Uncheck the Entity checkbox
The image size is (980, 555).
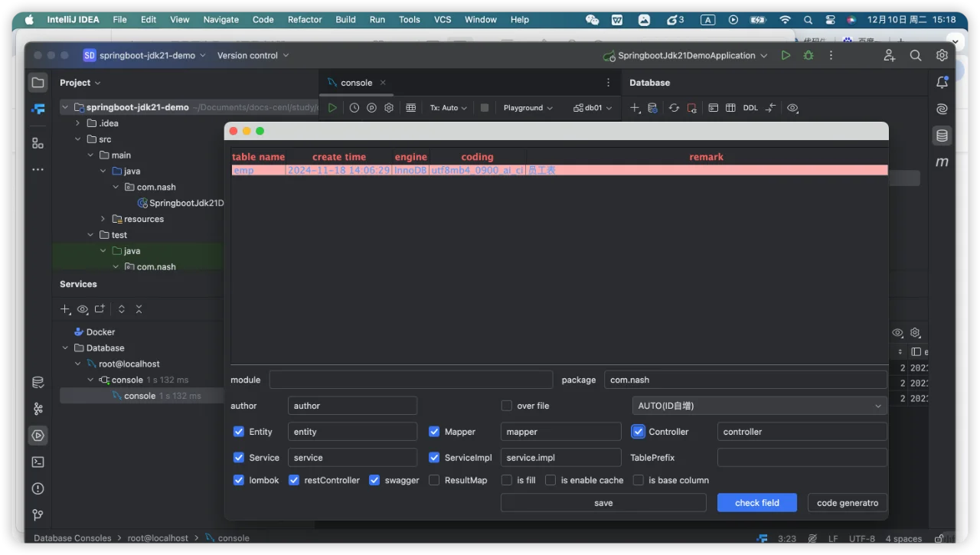click(239, 432)
